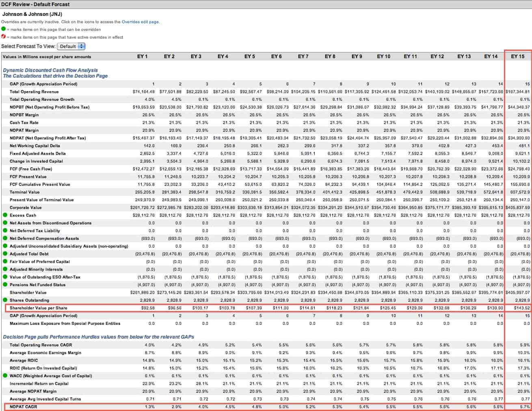Screen dimensions: 532x411
Task: Open the Overrides edit page link
Action: coord(141,22)
